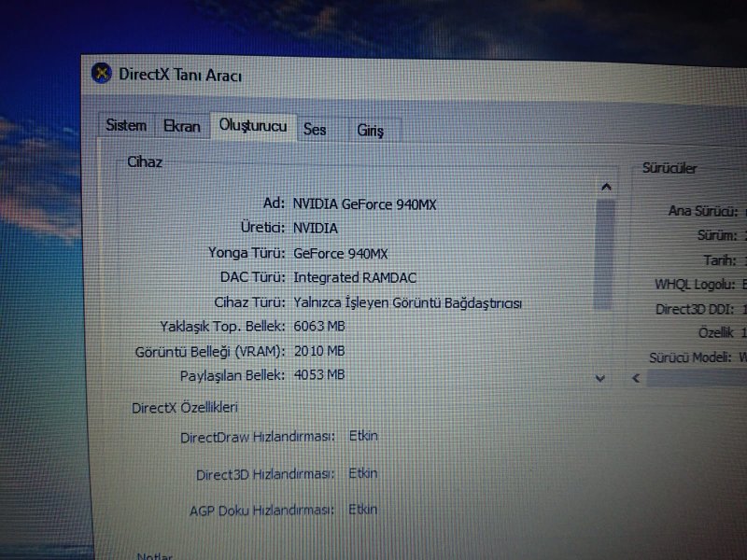Click the Özellik label in Sürücüler

716,332
